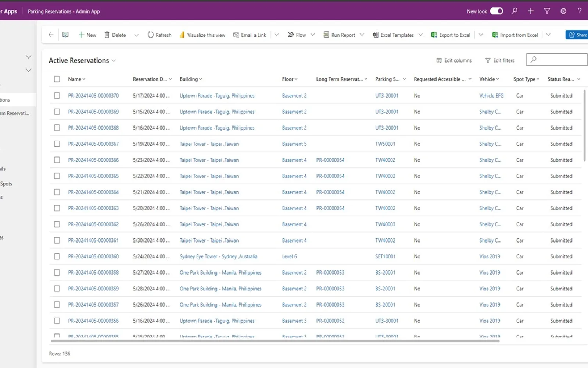Open reservation PR-20241405-00000363
This screenshot has width=588, height=368.
click(x=93, y=208)
